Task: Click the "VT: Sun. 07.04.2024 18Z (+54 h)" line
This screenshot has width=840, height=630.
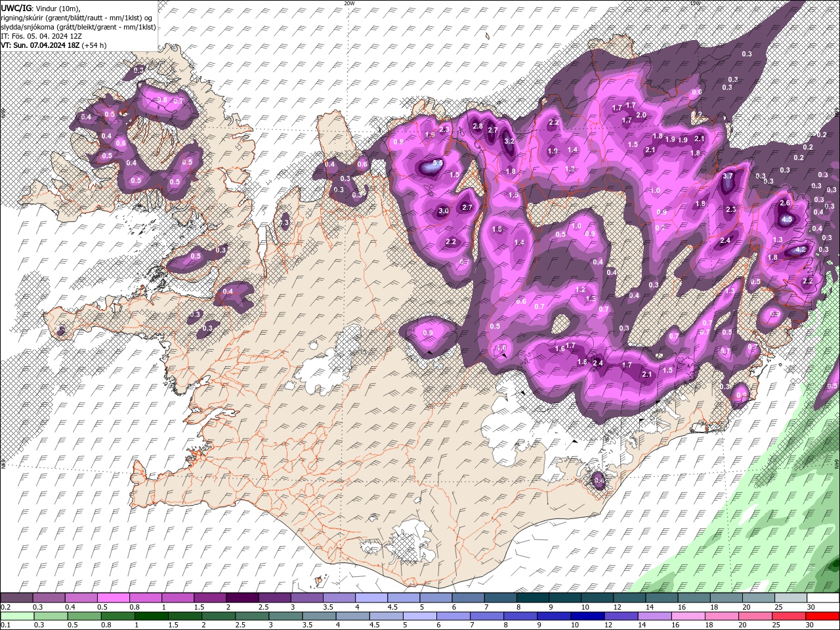Action: [x=54, y=45]
